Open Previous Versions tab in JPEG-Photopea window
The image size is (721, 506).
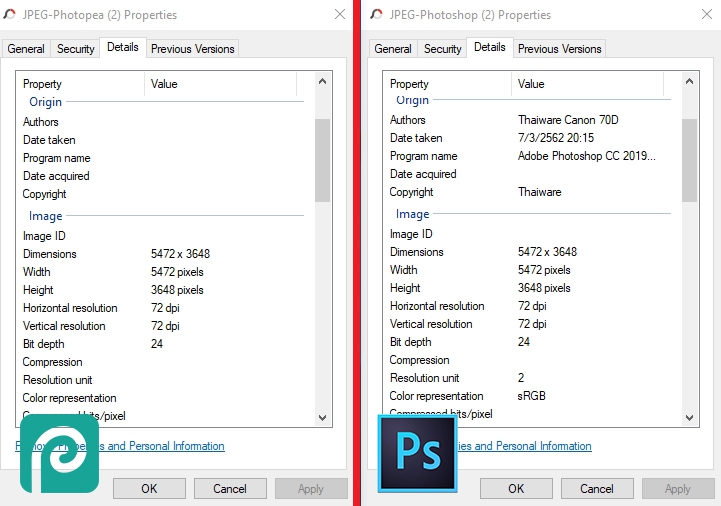click(193, 49)
